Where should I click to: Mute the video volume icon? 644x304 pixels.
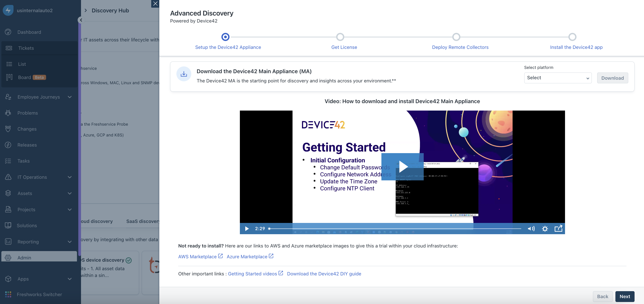[531, 229]
